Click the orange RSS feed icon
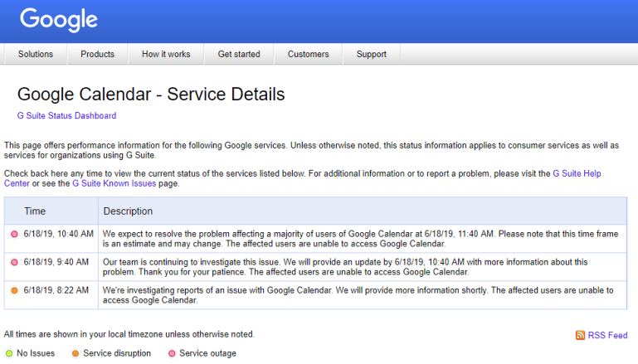Image resolution: width=638 pixels, height=364 pixels. pos(580,335)
